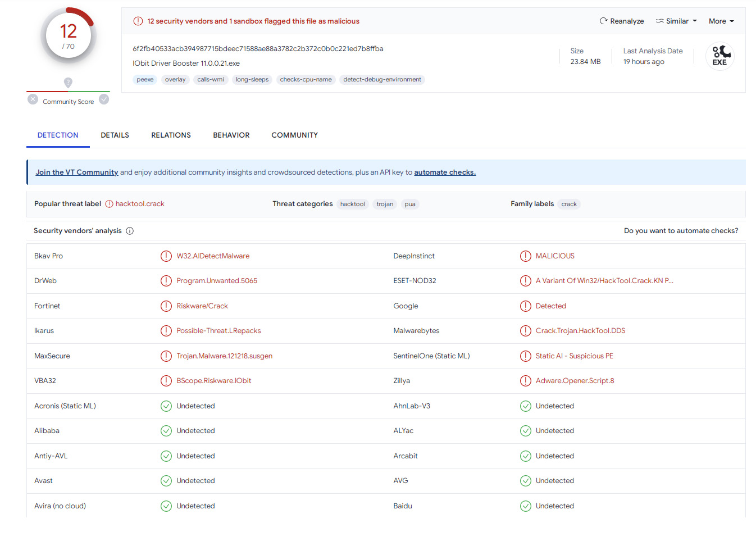Click the Fortinet detection alert icon
Image resolution: width=756 pixels, height=546 pixels.
(x=166, y=306)
